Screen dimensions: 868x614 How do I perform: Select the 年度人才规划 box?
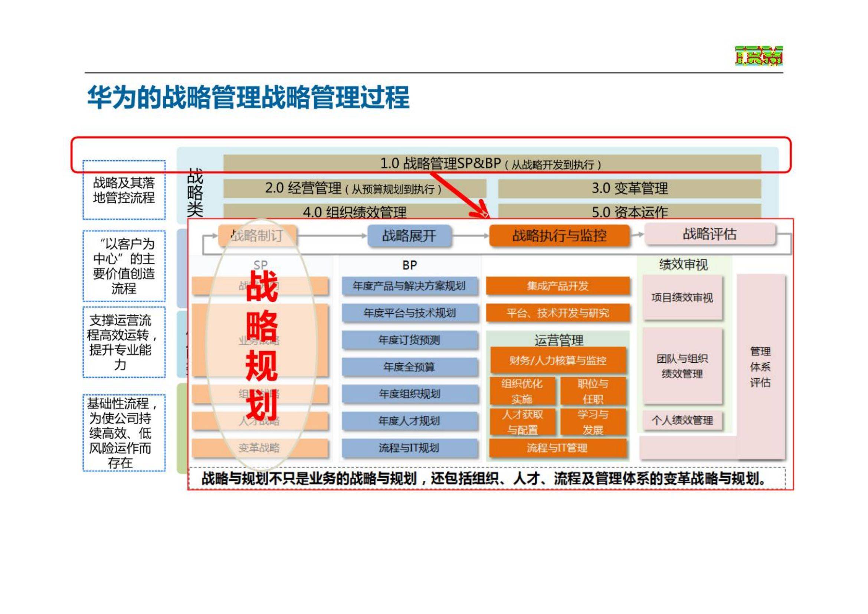[x=409, y=421]
